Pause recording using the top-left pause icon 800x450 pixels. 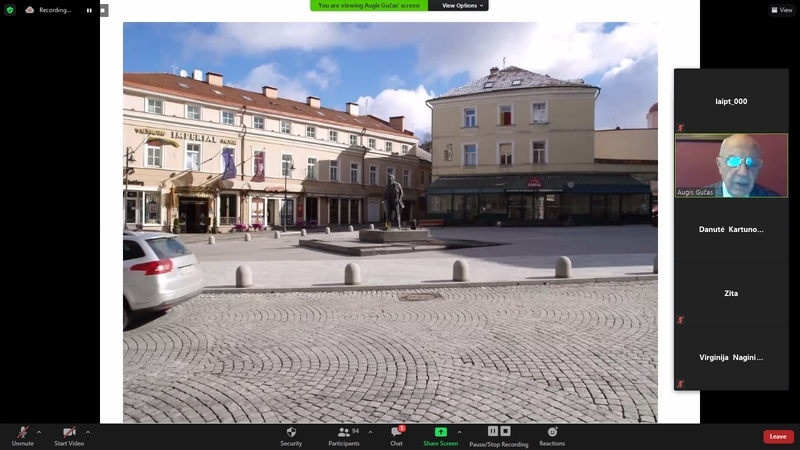(x=89, y=10)
